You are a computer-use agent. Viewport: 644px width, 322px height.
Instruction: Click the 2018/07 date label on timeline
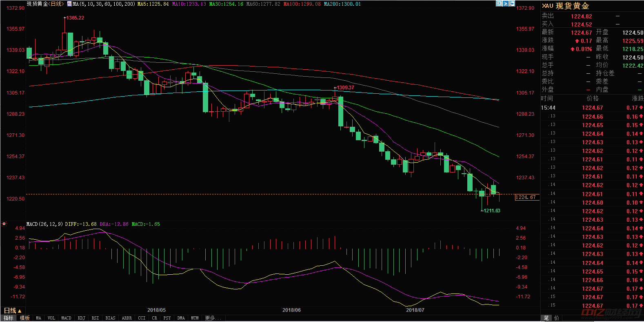tap(415, 310)
